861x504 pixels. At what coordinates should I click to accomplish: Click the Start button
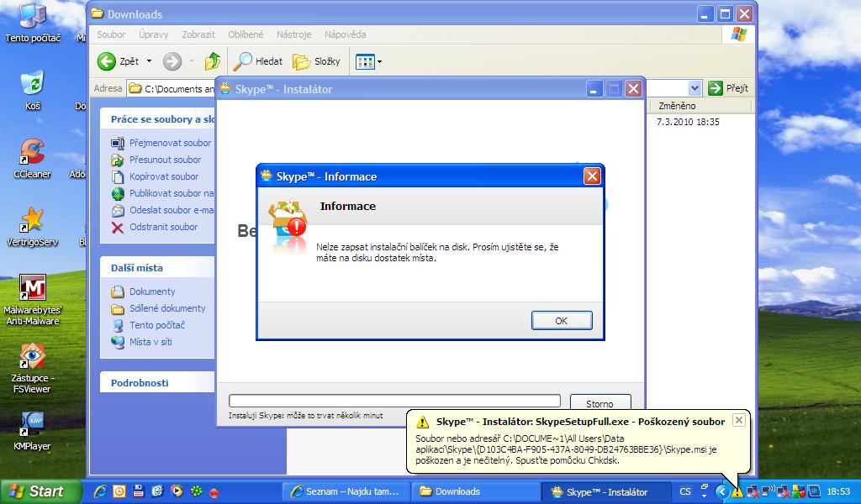41,491
